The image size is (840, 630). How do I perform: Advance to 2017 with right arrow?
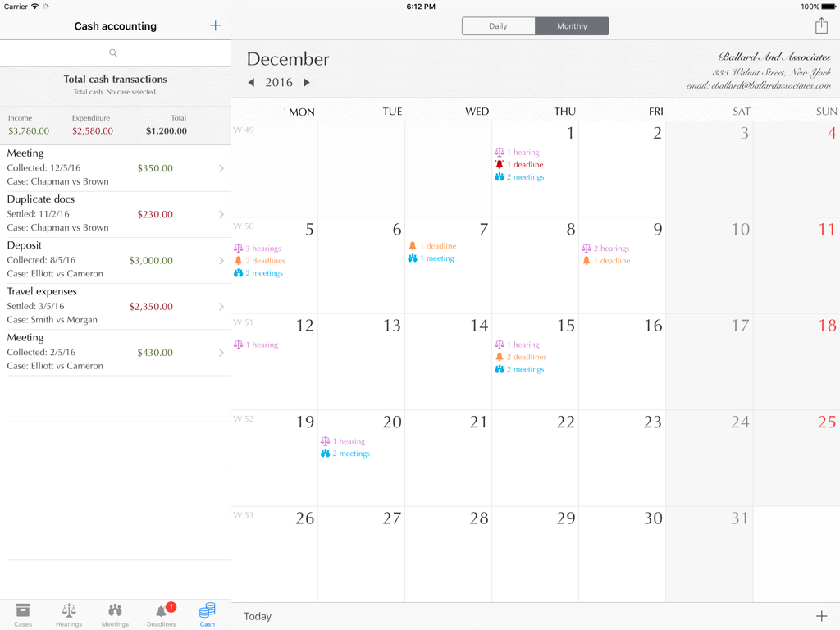(x=305, y=82)
